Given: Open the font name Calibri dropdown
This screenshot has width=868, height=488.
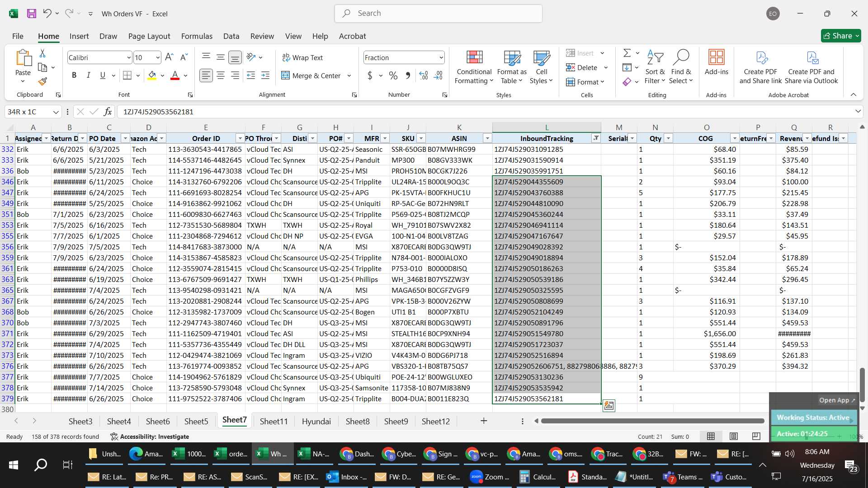Looking at the screenshot, I should click(128, 57).
